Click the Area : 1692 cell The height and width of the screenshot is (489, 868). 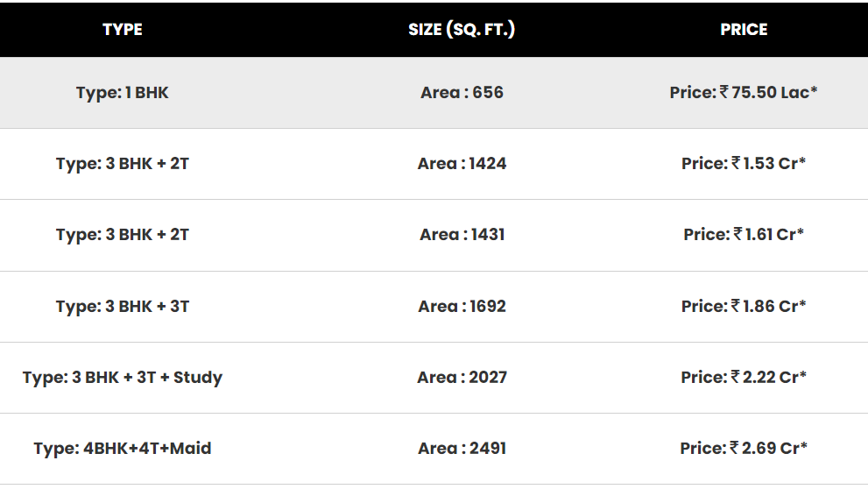pos(462,306)
